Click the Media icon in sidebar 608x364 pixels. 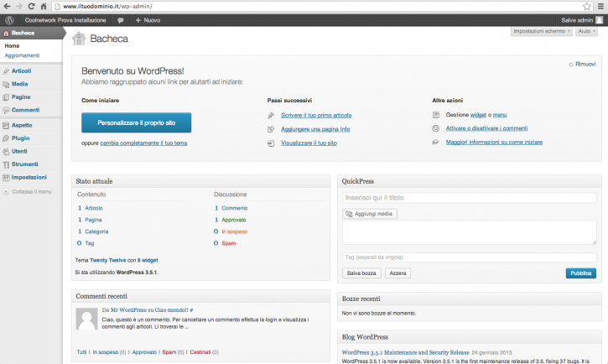pyautogui.click(x=6, y=84)
